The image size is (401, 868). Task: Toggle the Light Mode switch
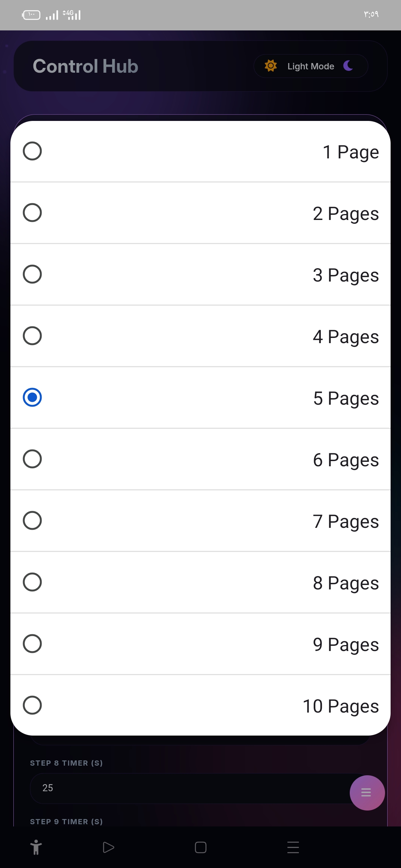[x=311, y=66]
